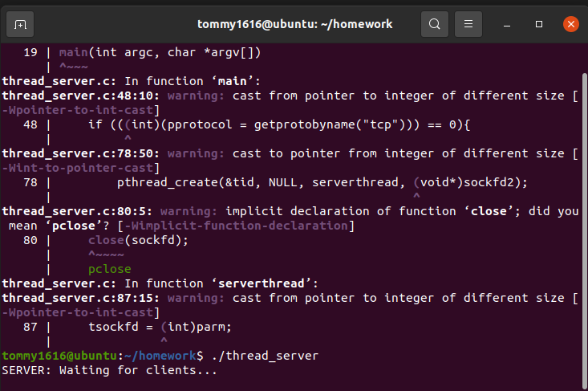Open a new terminal tab
The image size is (588, 391).
coord(20,24)
